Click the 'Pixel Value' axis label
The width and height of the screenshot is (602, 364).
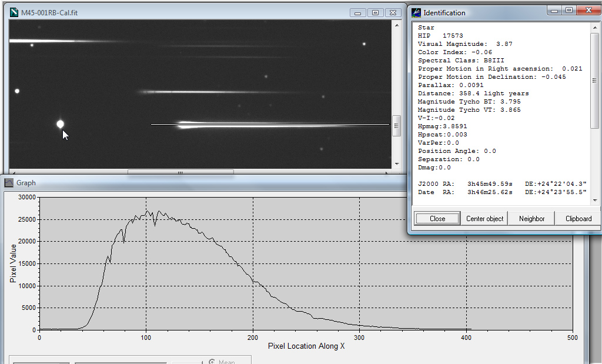(13, 263)
